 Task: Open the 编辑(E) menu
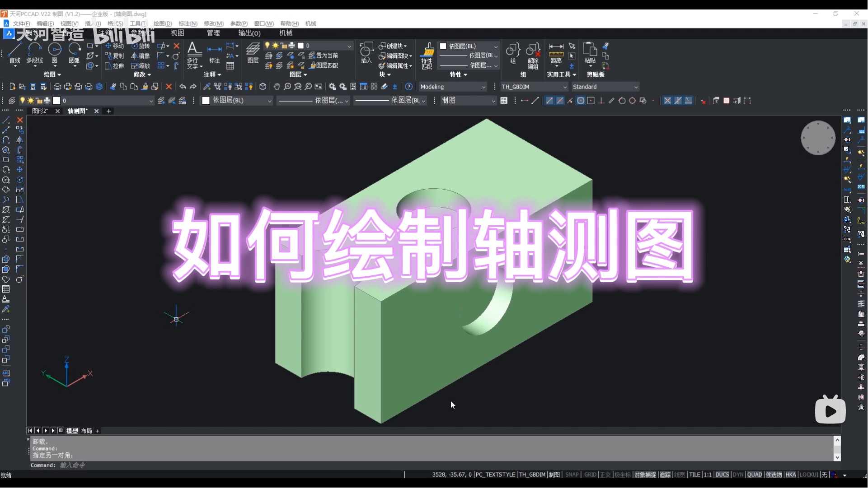click(45, 23)
